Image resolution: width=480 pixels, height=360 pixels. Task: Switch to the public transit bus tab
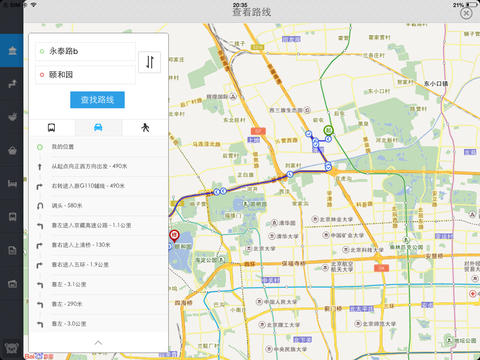pos(51,128)
